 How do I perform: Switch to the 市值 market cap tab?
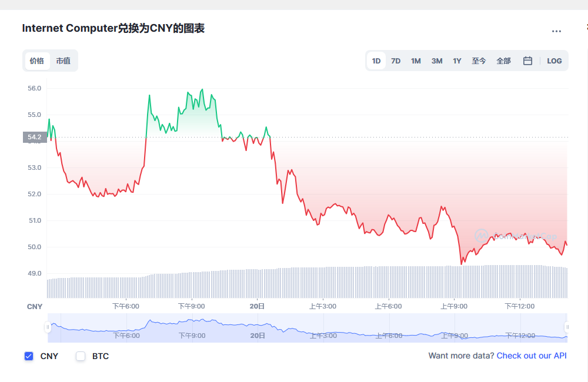[64, 61]
